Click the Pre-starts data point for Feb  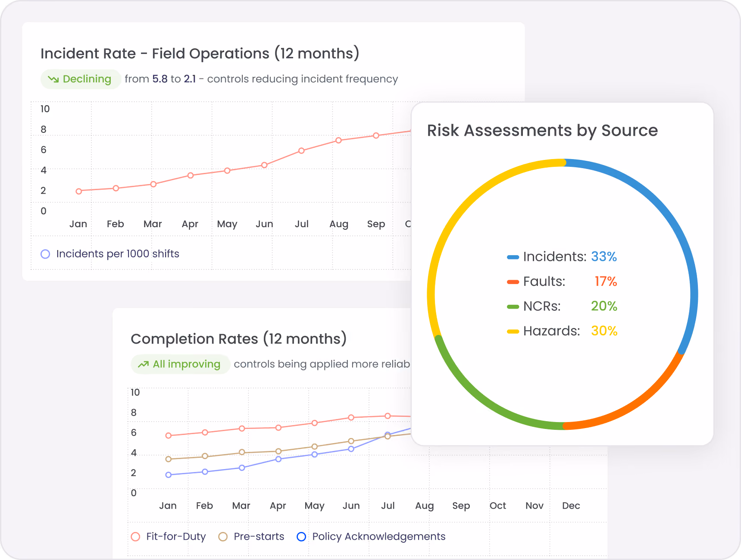tap(205, 456)
